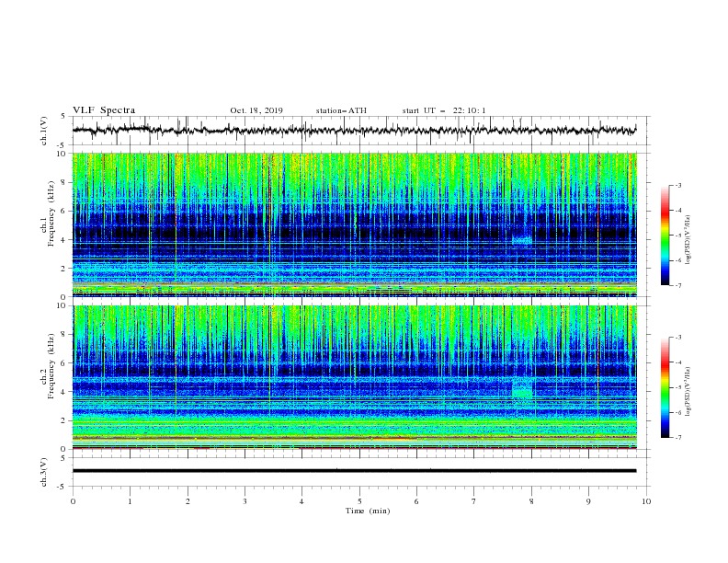Click the ch.1 colorbar "log(PSD)(V²/Hz)" label
This screenshot has width=728, height=563.
(688, 240)
